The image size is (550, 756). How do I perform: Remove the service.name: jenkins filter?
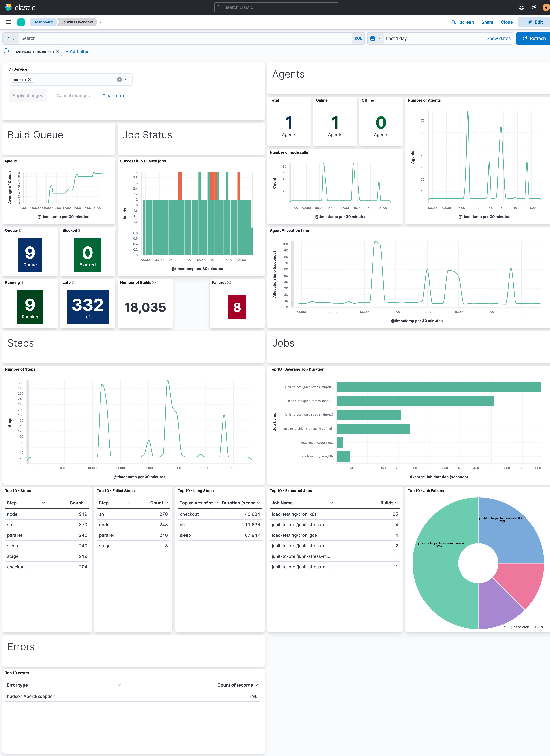(58, 51)
